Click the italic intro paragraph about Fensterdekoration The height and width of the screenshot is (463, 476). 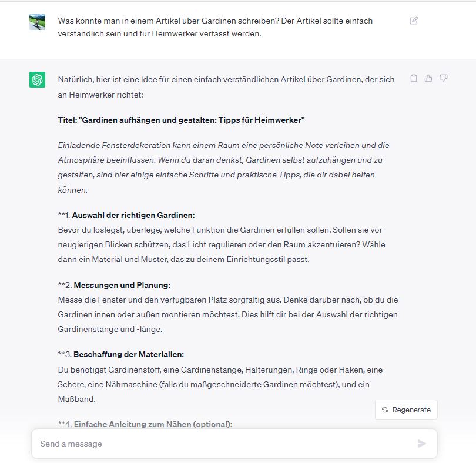click(x=223, y=167)
